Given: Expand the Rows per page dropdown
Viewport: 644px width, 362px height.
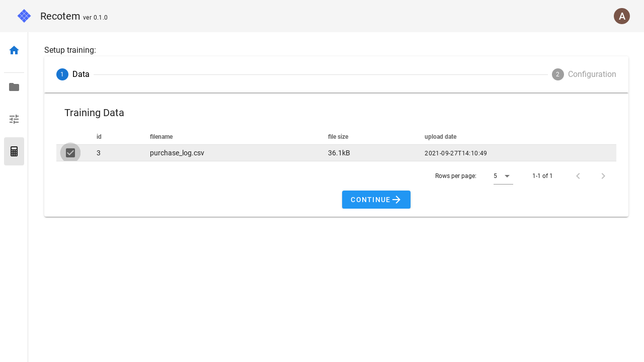Looking at the screenshot, I should coord(503,176).
